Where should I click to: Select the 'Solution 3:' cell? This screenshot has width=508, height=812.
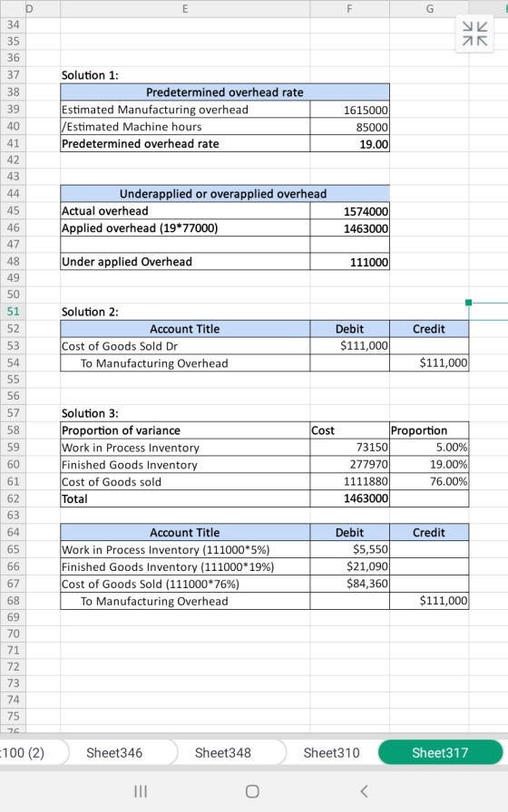tap(185, 413)
